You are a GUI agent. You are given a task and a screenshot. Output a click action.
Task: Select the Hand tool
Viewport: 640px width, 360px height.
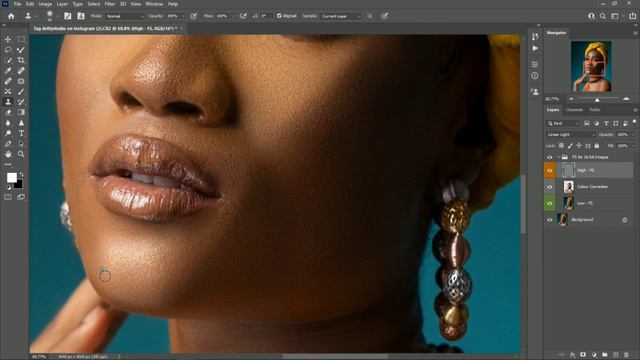point(8,154)
